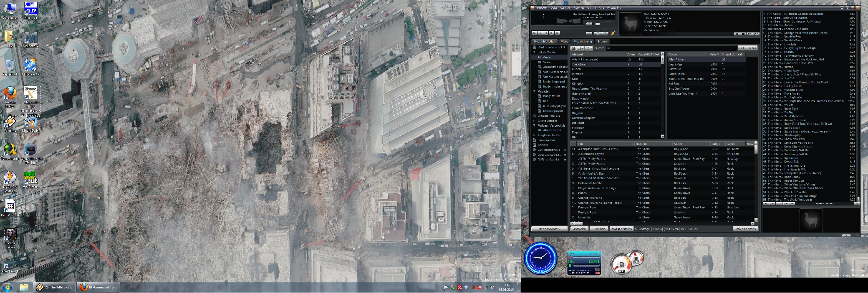Open the second layout dropdown beside Suche
This screenshot has width=868, height=293.
click(589, 48)
